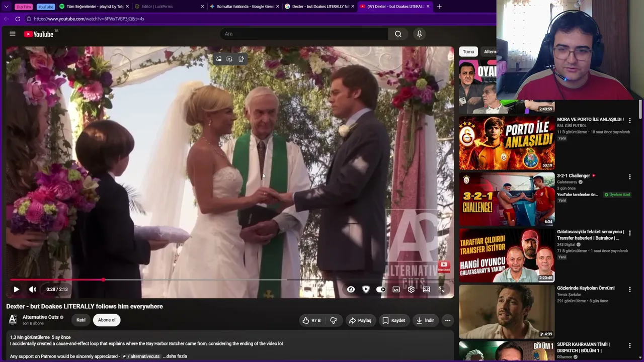The width and height of the screenshot is (644, 362).
Task: Open more actions menu under the video
Action: coord(448,320)
